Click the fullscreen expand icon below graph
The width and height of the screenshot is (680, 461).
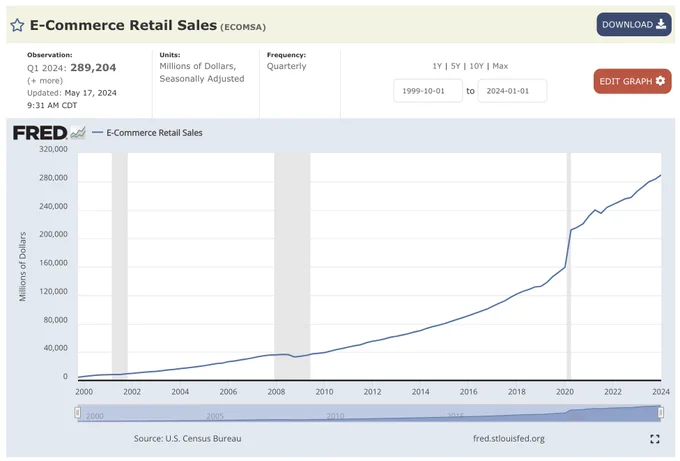655,439
